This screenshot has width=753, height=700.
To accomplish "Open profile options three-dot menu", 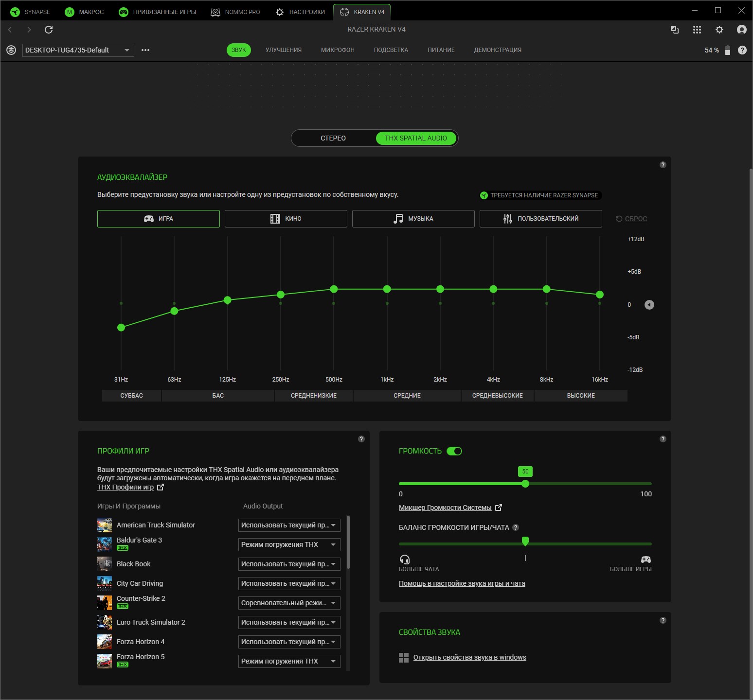I will pyautogui.click(x=145, y=50).
